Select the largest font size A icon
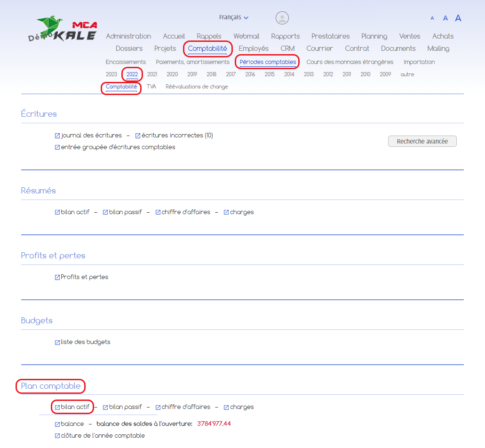This screenshot has height=448, width=485. (x=458, y=18)
